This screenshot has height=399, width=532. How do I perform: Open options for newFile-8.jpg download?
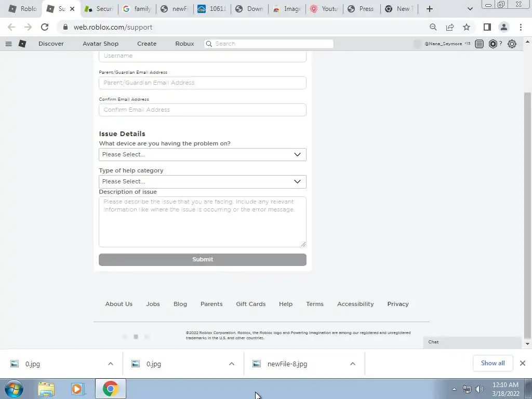click(353, 364)
